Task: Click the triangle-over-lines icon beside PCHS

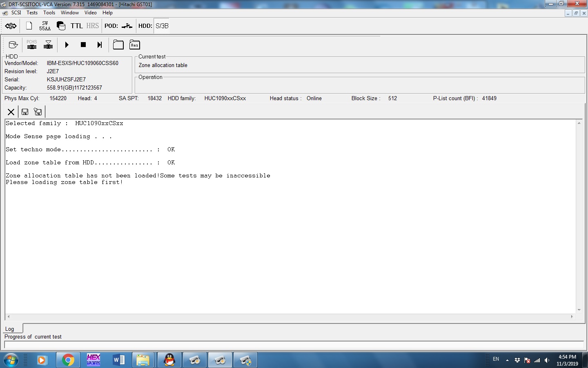Action: (48, 45)
